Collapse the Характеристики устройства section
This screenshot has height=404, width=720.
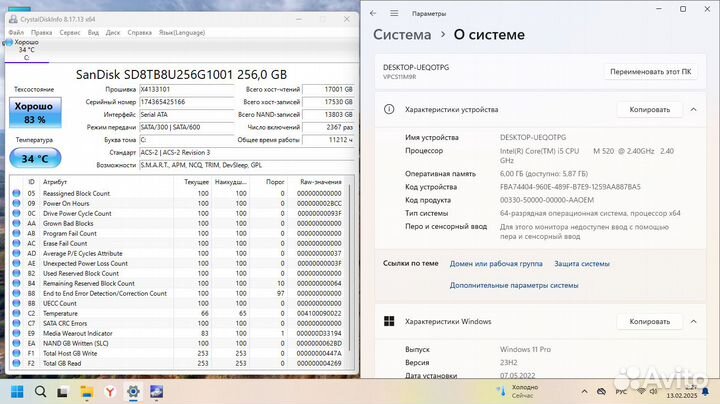[x=693, y=110]
